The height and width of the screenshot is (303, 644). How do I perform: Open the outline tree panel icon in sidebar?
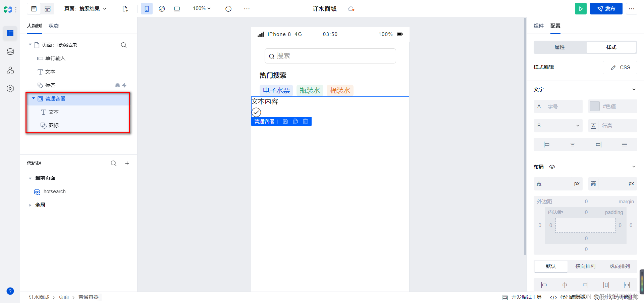(10, 33)
